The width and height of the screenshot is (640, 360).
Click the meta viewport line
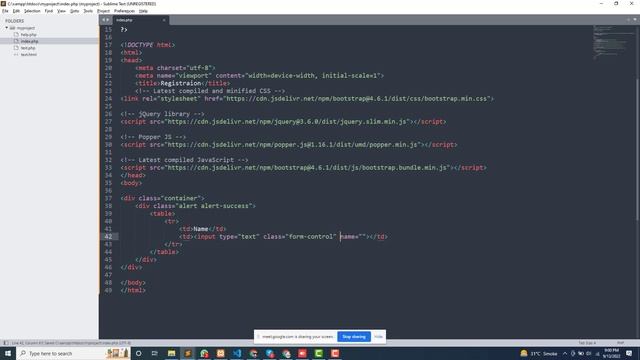(x=260, y=76)
